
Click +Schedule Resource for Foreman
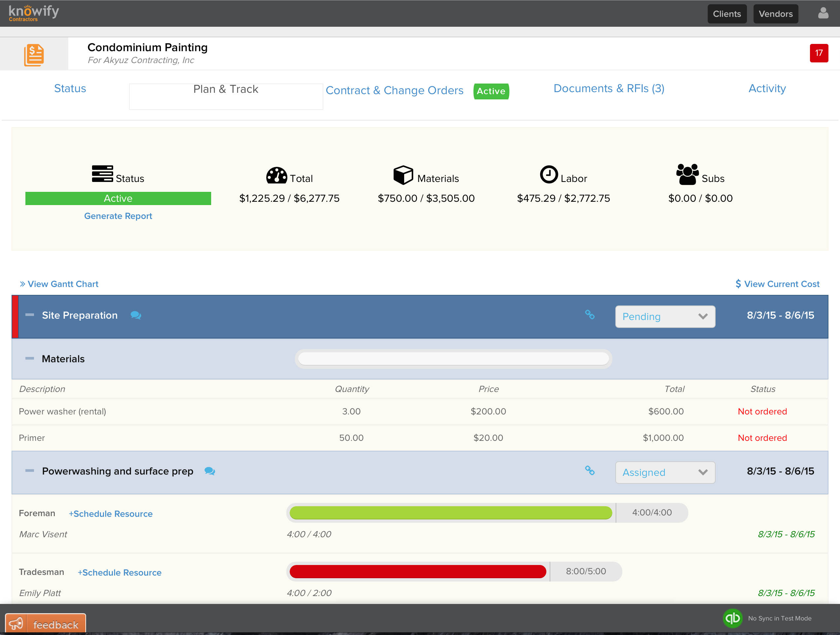pyautogui.click(x=111, y=513)
